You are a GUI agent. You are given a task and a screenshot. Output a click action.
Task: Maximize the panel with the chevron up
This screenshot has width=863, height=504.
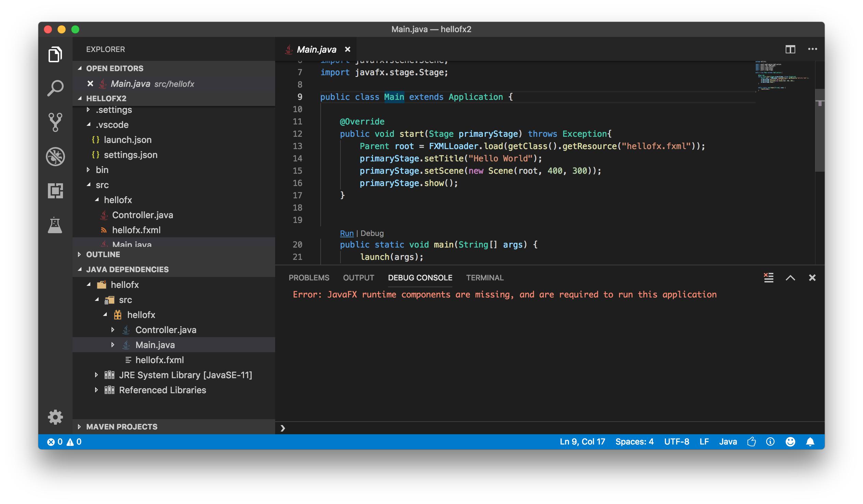pos(790,278)
